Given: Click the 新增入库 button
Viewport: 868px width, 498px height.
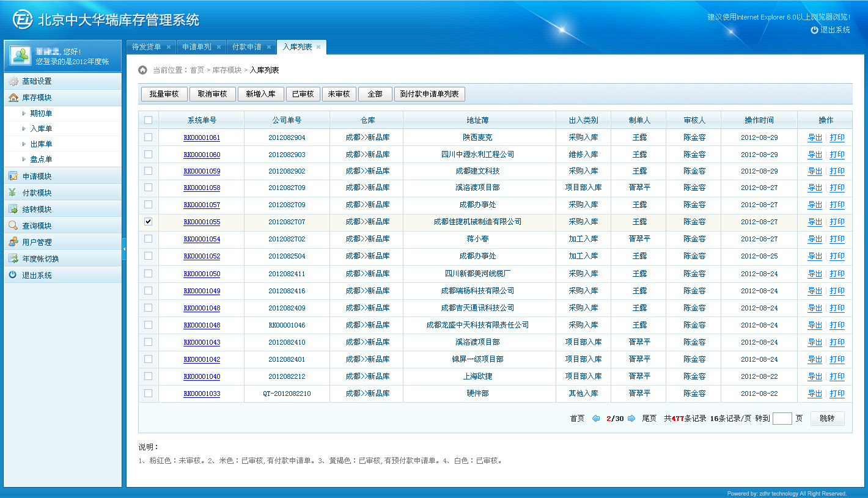Looking at the screenshot, I should [x=261, y=94].
